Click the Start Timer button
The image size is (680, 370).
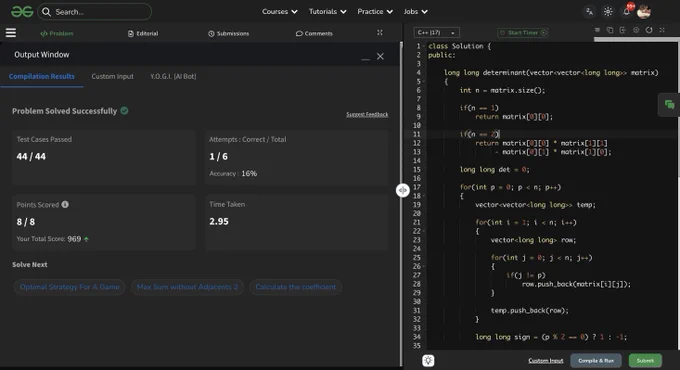point(523,33)
